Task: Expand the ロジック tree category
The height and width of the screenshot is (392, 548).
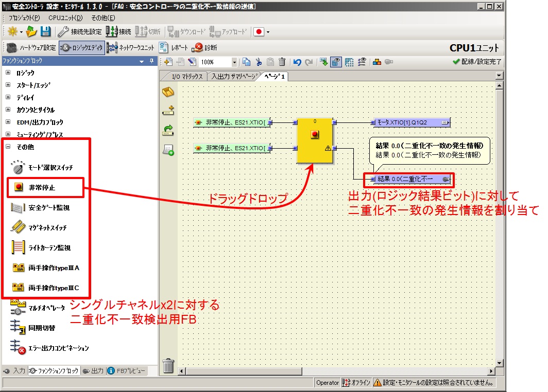Action: click(x=8, y=73)
